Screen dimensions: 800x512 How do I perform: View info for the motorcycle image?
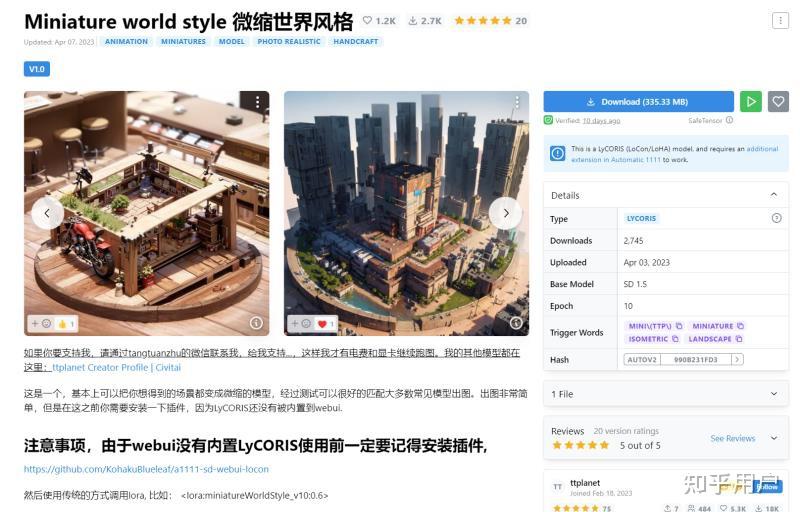pos(257,323)
